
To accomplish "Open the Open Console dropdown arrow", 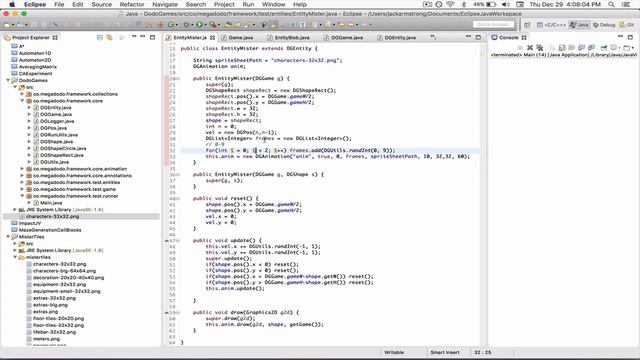I will 633,48.
